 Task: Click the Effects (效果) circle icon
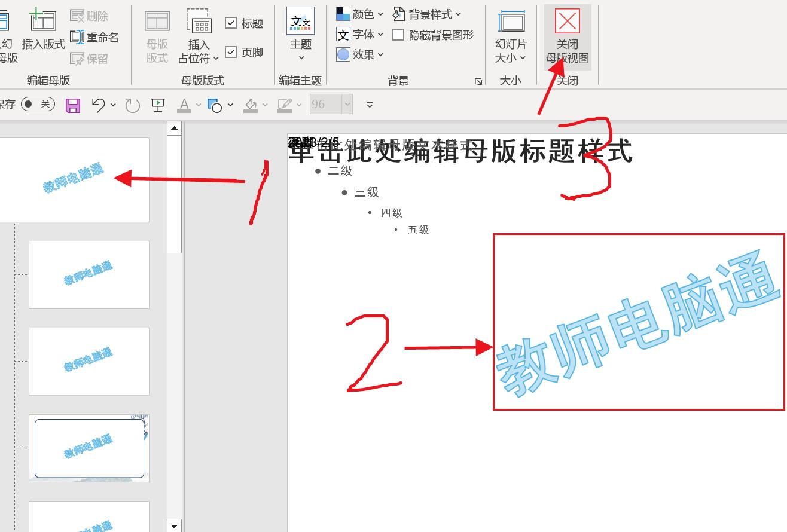[343, 54]
